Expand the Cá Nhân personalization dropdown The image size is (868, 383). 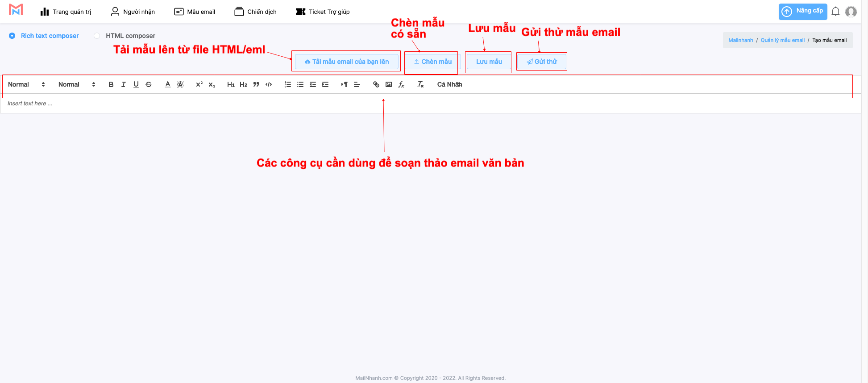449,84
